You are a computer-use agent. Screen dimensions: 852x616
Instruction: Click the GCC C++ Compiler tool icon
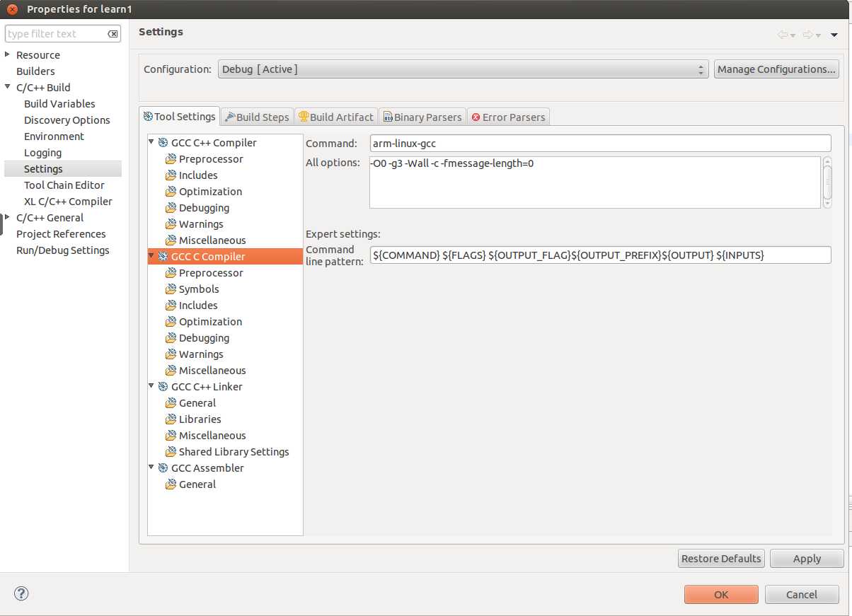tap(163, 143)
